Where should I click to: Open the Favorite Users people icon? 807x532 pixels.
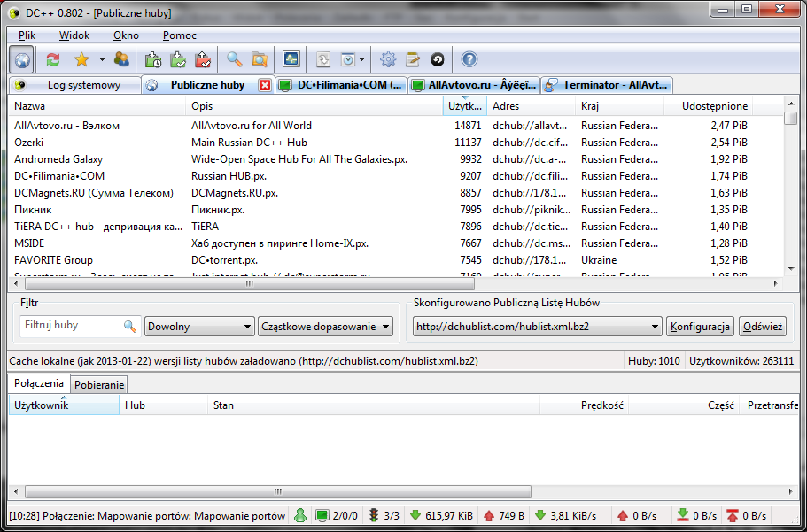point(121,59)
